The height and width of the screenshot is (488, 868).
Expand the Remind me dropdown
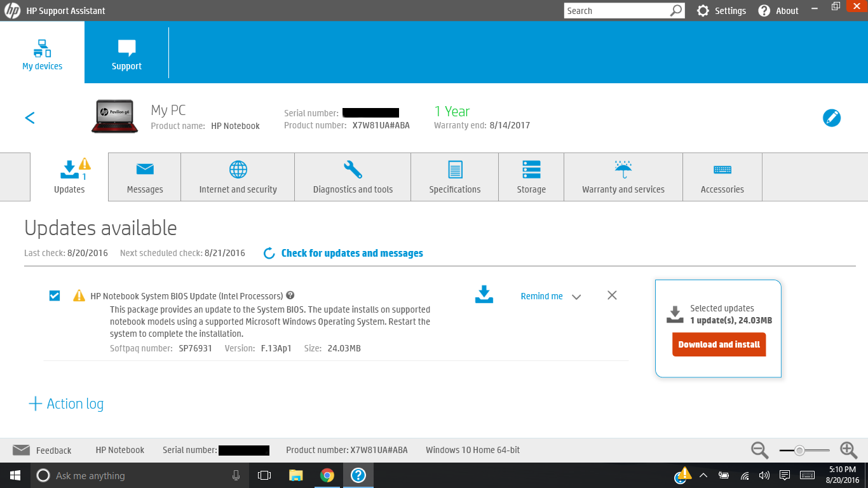[x=576, y=297]
